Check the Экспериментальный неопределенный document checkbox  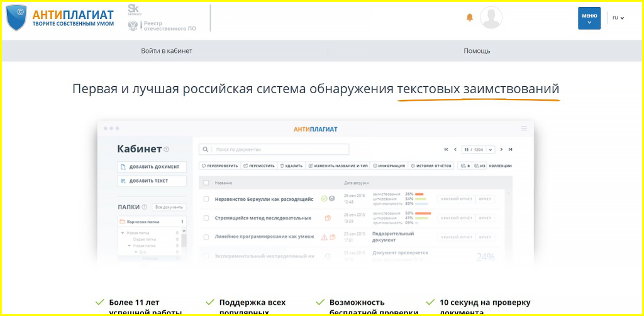coord(206,256)
